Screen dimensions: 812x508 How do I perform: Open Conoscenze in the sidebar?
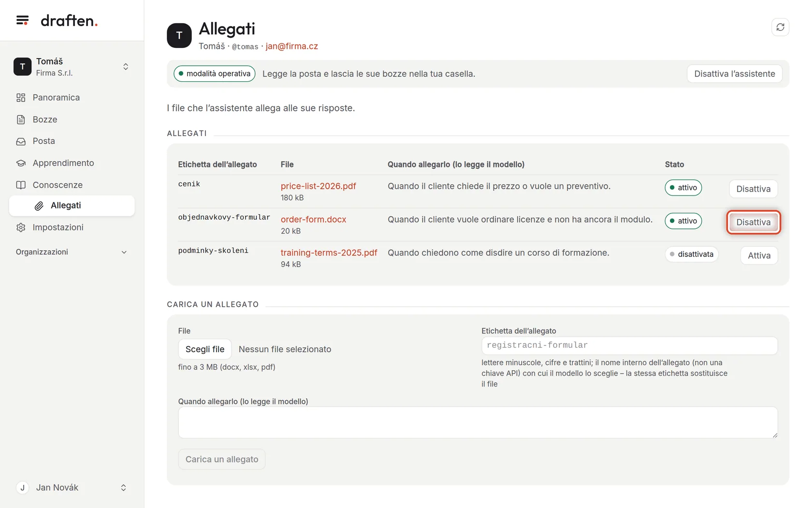tap(72, 185)
